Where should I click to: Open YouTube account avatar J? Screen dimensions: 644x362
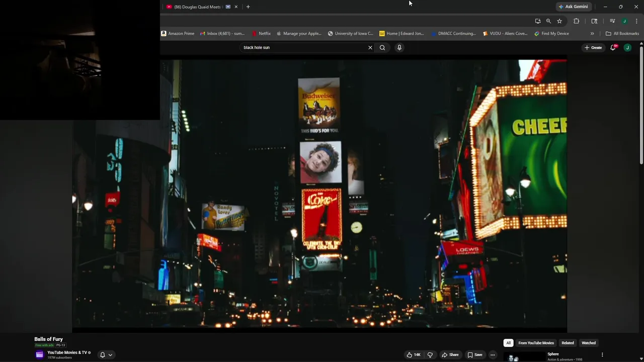[x=627, y=48]
